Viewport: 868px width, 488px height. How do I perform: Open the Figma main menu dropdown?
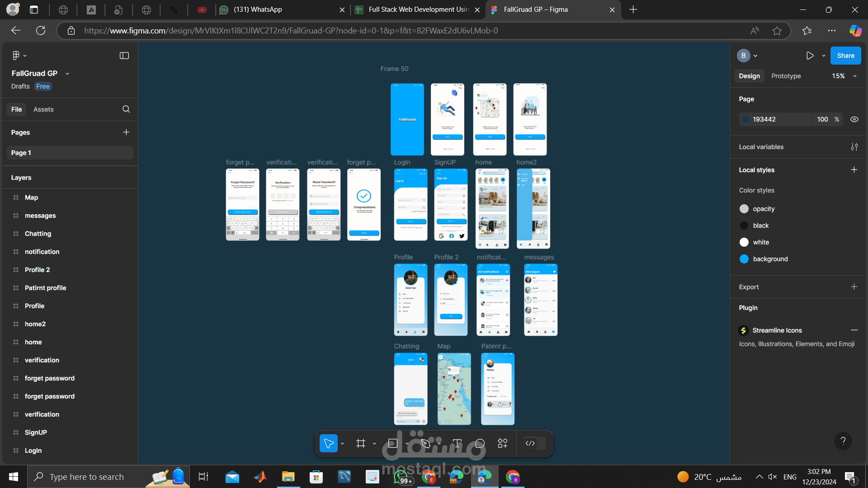click(19, 55)
